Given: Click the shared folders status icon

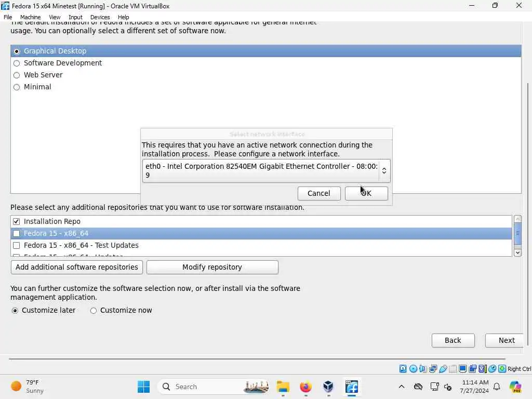Looking at the screenshot, I should 453,369.
